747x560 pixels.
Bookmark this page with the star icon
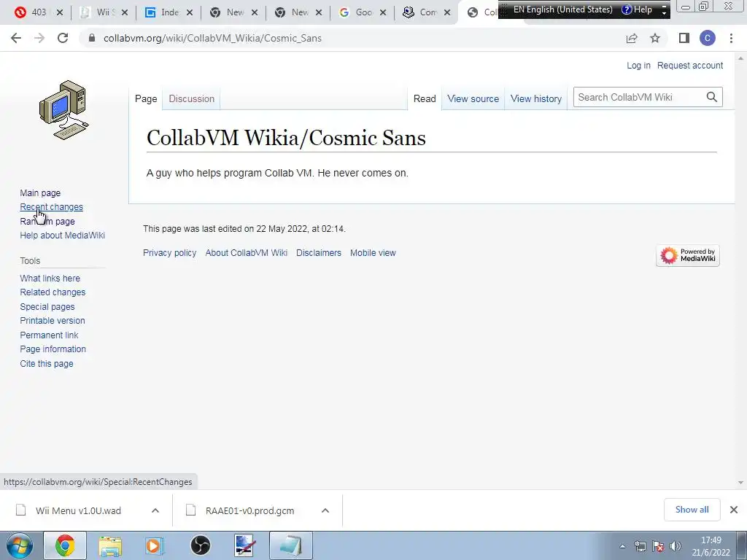coord(656,38)
